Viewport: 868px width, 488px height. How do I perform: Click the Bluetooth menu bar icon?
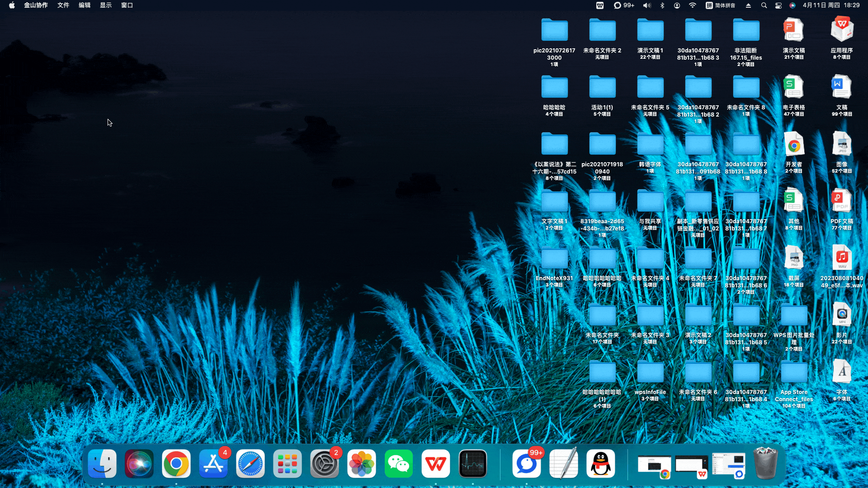[662, 5]
